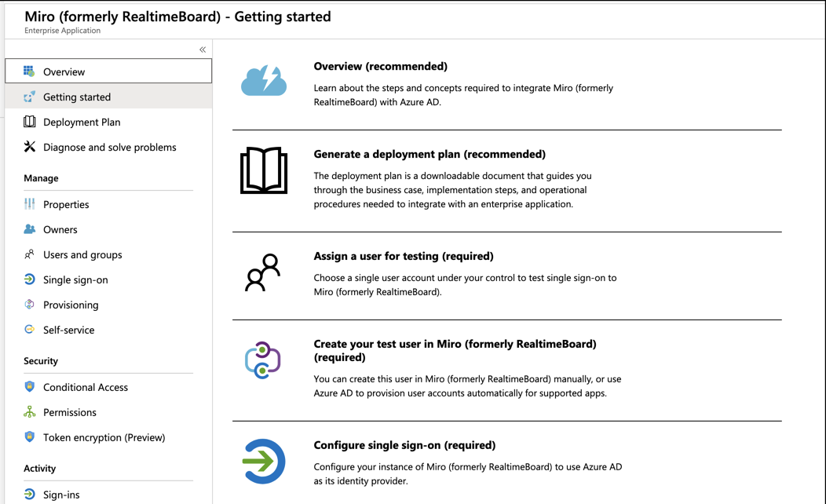Click the Overview grid icon in sidebar

pyautogui.click(x=29, y=71)
